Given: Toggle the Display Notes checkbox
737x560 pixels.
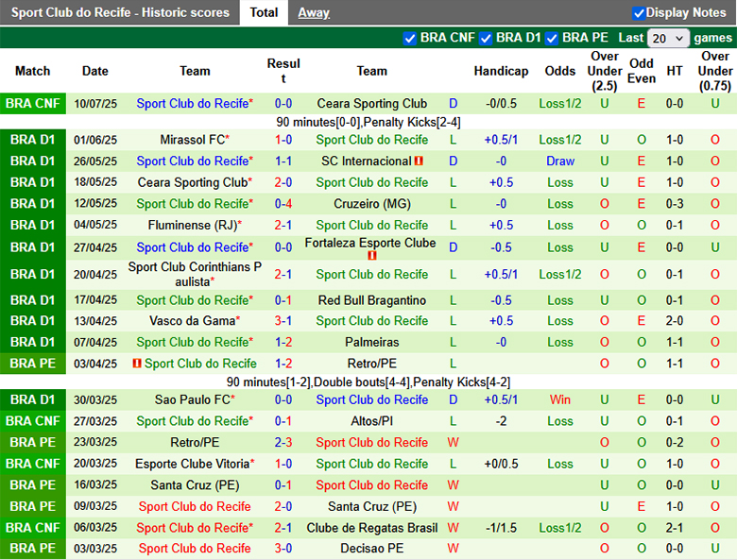Looking at the screenshot, I should [639, 13].
